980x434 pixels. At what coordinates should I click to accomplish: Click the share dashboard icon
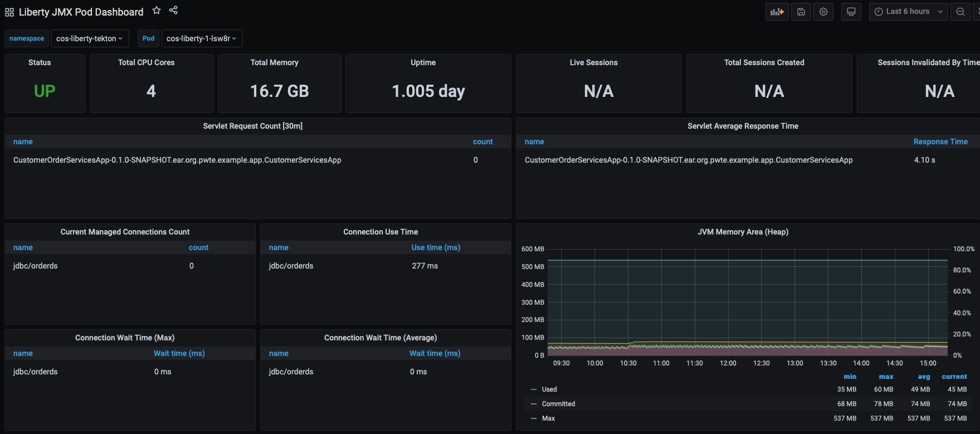tap(173, 11)
